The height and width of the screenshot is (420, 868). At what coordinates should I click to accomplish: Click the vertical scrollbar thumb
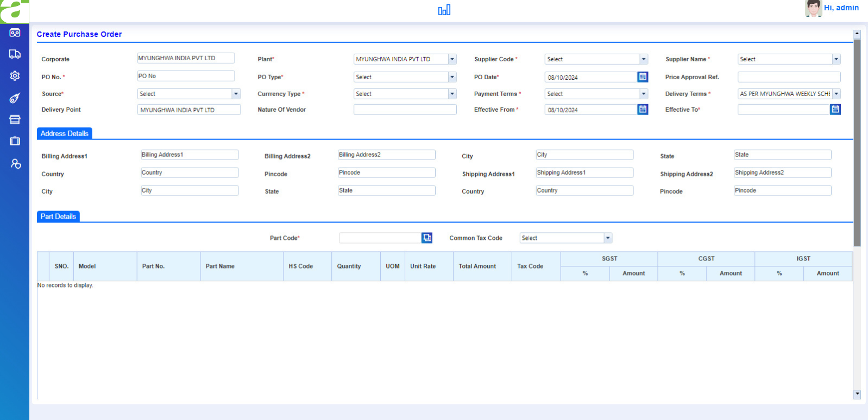coord(857,142)
